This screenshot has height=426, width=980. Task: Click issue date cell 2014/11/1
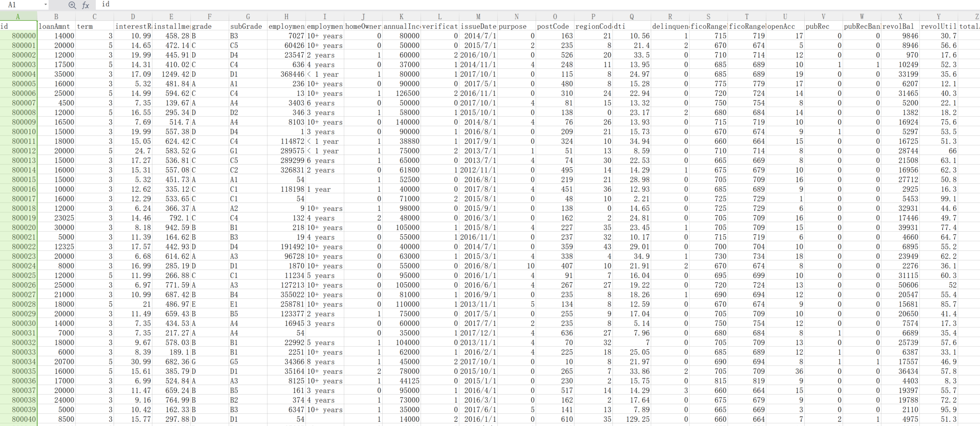click(x=478, y=64)
